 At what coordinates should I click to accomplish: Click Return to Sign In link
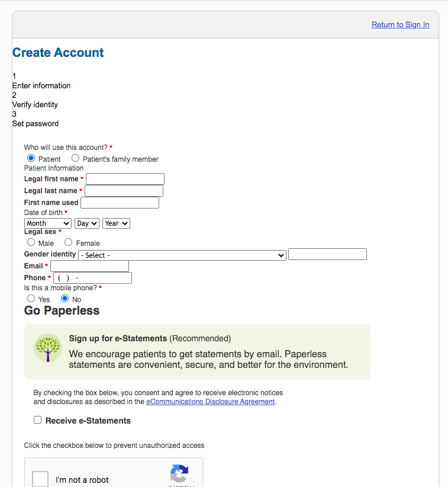click(x=400, y=24)
